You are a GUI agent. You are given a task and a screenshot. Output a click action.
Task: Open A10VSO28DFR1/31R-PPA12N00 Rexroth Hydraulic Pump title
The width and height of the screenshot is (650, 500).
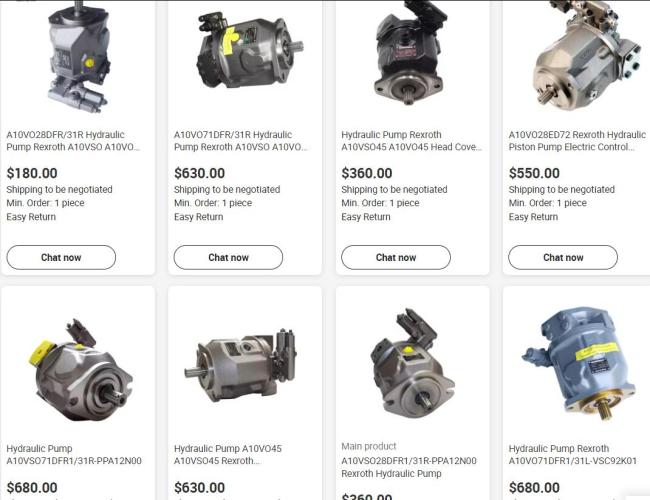tap(409, 467)
